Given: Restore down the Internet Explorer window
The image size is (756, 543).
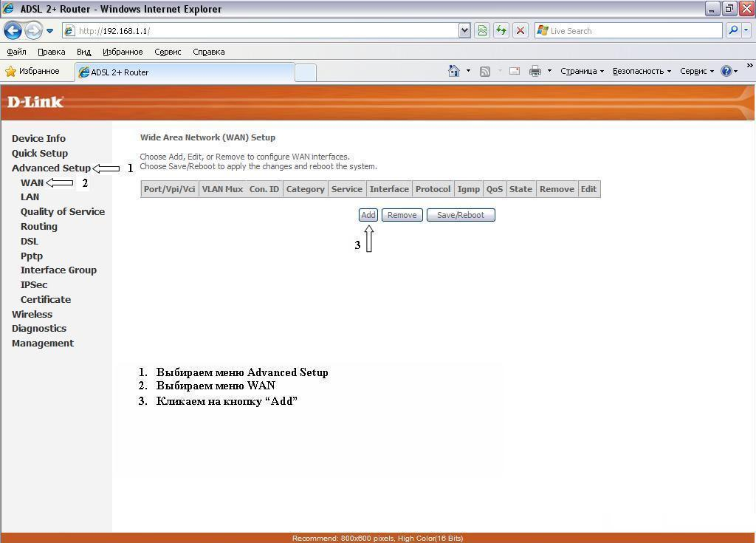Looking at the screenshot, I should (729, 8).
